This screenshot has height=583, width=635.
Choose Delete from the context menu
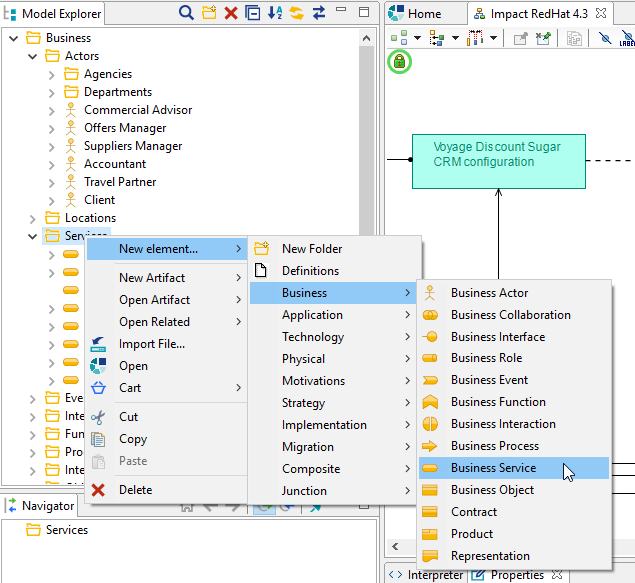click(135, 490)
